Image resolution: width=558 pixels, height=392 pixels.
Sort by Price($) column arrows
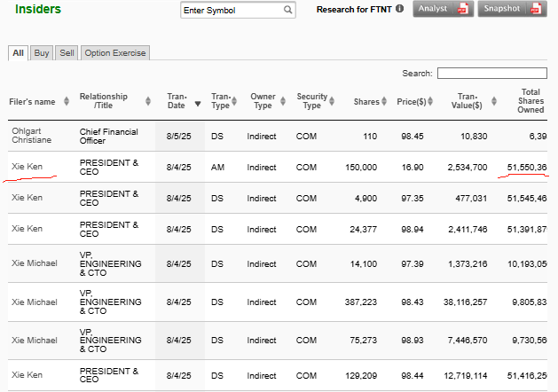[x=430, y=101]
